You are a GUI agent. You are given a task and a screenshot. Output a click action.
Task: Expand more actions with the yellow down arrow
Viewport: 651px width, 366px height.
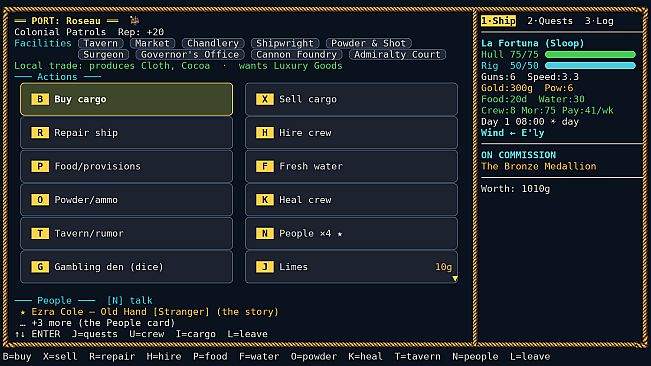pos(455,279)
